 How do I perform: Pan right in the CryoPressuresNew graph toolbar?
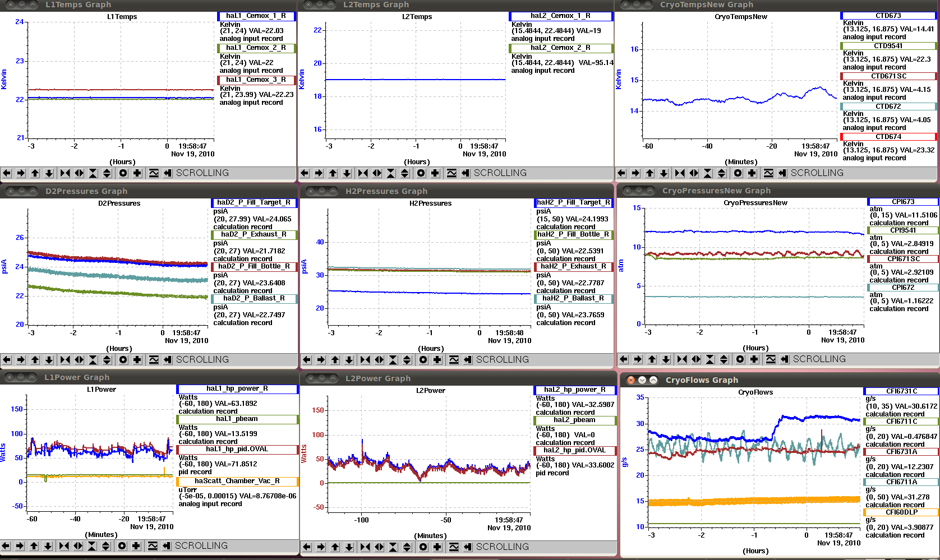[638, 359]
